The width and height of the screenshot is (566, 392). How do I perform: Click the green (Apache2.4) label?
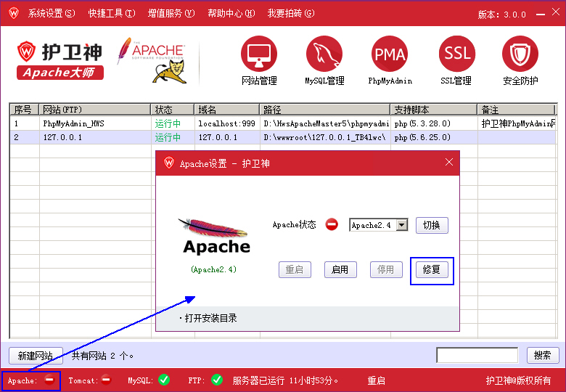pyautogui.click(x=213, y=269)
